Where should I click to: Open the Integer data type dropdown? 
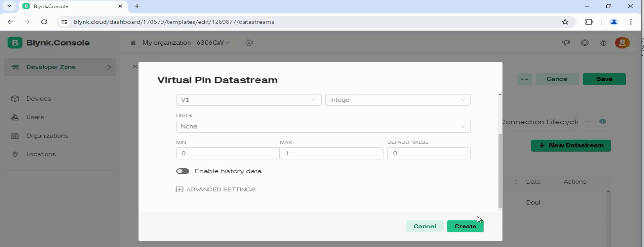(x=398, y=100)
